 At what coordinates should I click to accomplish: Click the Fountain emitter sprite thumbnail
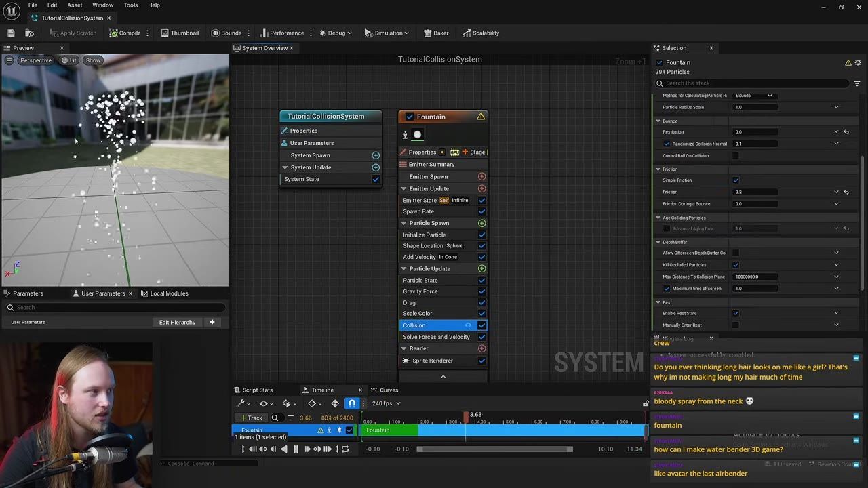[418, 134]
